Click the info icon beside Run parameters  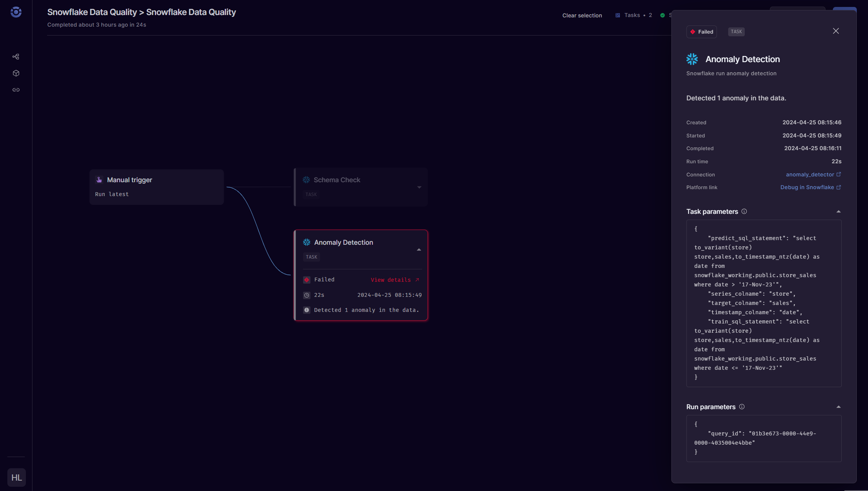(x=742, y=407)
